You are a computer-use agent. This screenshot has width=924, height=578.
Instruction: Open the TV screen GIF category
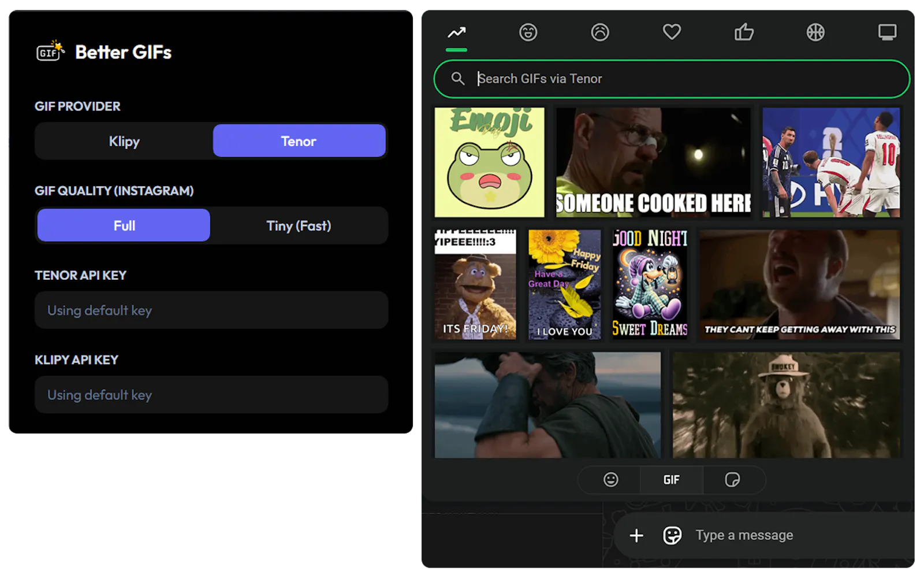click(x=887, y=32)
